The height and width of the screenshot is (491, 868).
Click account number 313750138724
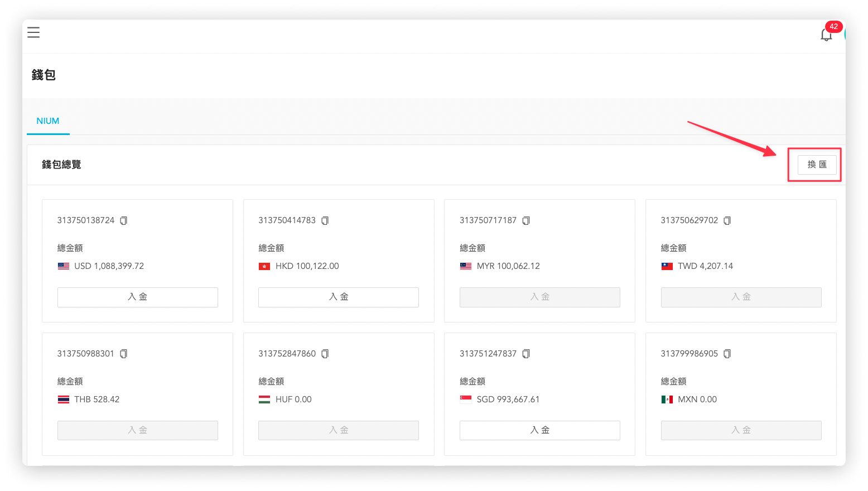[x=86, y=220]
